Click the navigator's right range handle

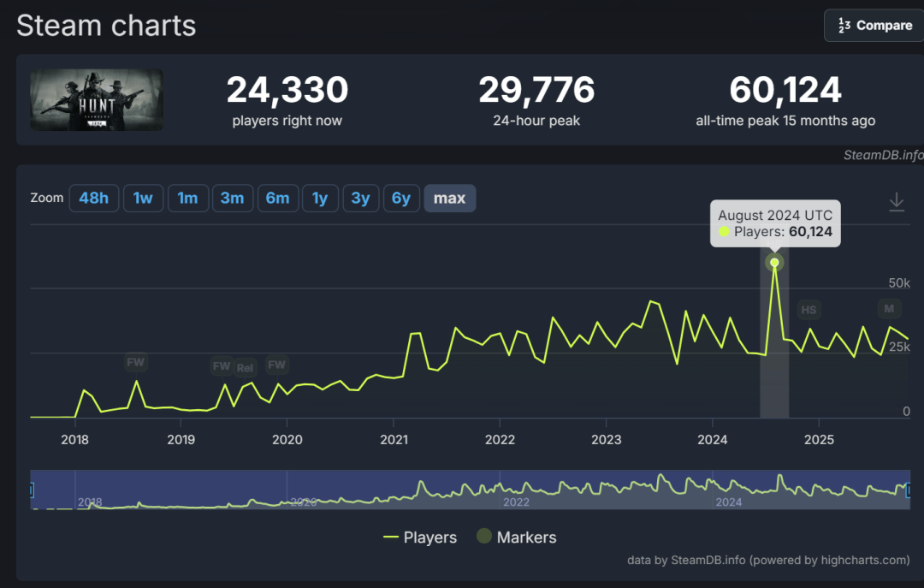pyautogui.click(x=909, y=490)
